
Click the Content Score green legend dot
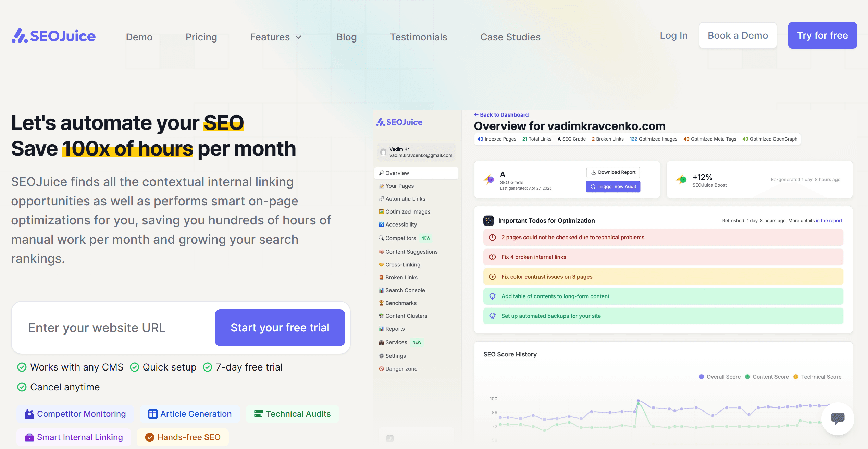click(x=747, y=377)
